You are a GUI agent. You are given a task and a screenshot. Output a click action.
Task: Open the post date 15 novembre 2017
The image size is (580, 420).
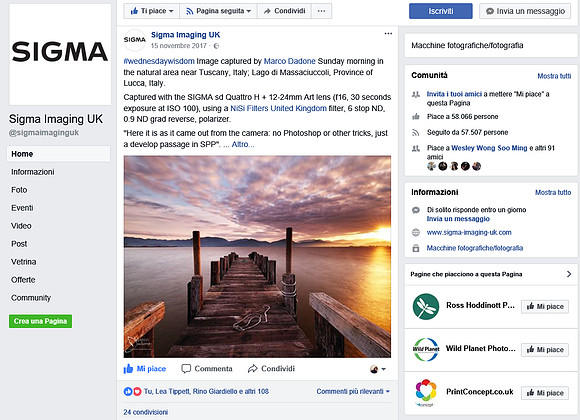179,46
